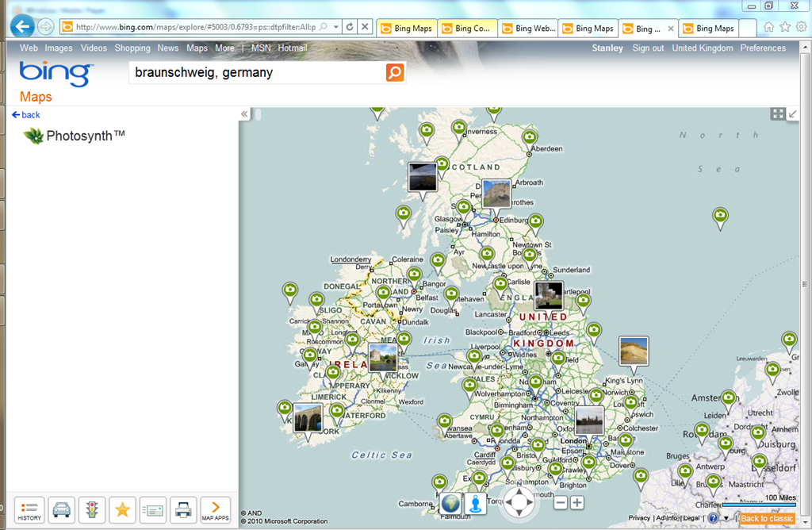Expand the More menu in Bing header

coord(224,48)
